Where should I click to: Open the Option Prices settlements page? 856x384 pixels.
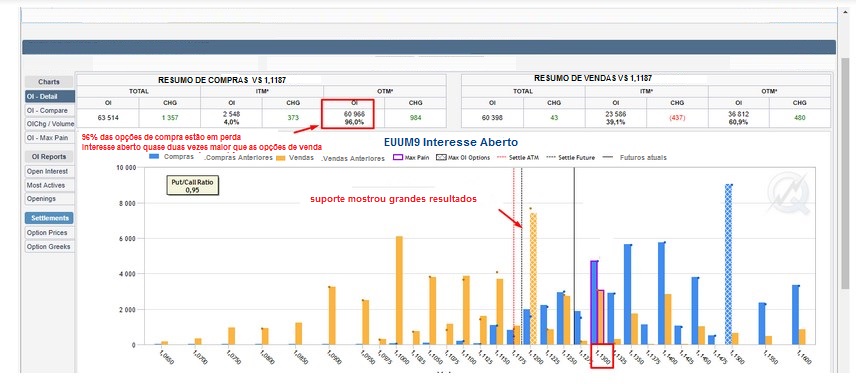[49, 233]
